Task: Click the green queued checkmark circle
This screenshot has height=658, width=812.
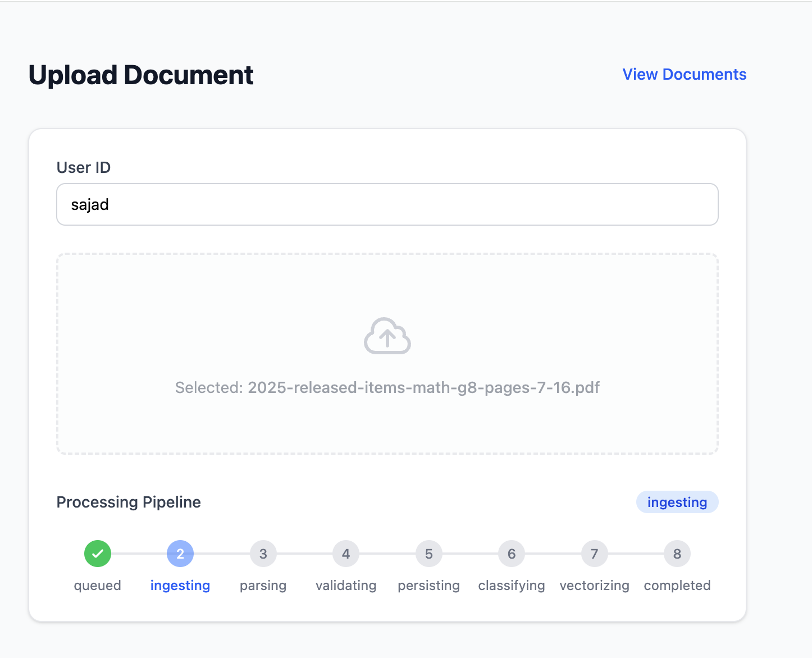Action: tap(98, 554)
